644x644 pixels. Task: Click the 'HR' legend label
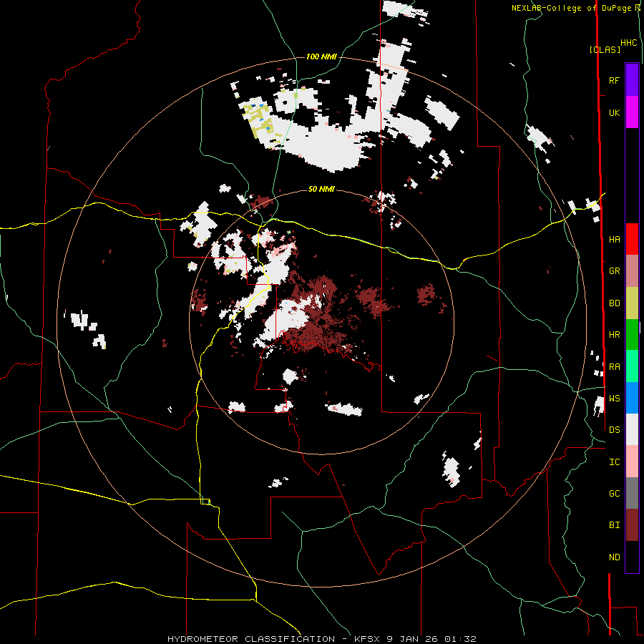[x=614, y=335]
